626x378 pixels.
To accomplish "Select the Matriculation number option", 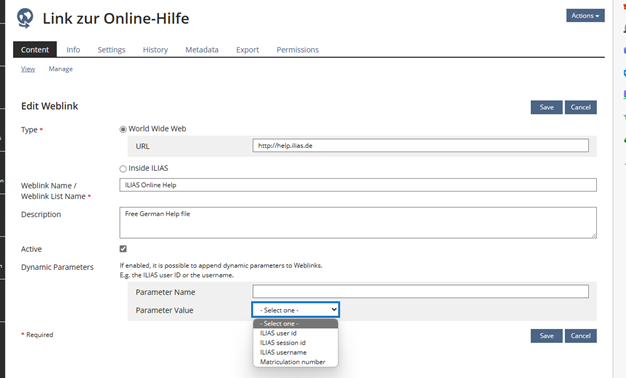I will [295, 362].
